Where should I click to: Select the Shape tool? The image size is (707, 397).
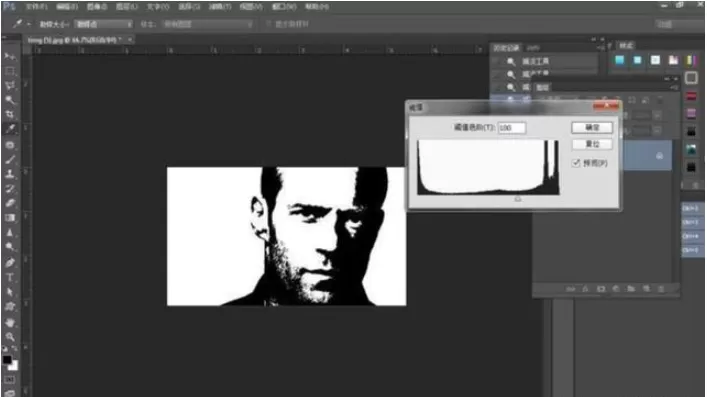[x=9, y=307]
